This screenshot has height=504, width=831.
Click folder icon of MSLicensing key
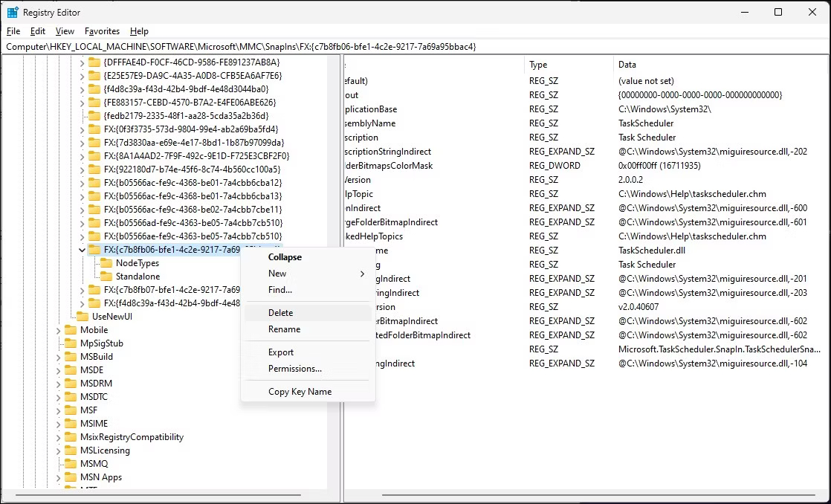pyautogui.click(x=71, y=450)
